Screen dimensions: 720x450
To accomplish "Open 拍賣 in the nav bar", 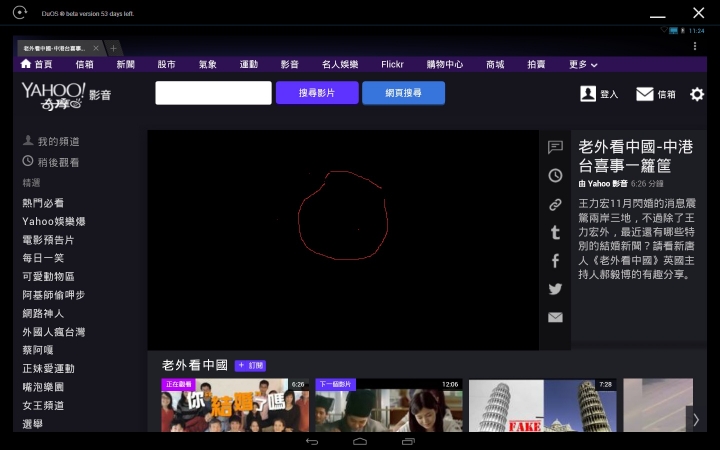I will click(536, 64).
